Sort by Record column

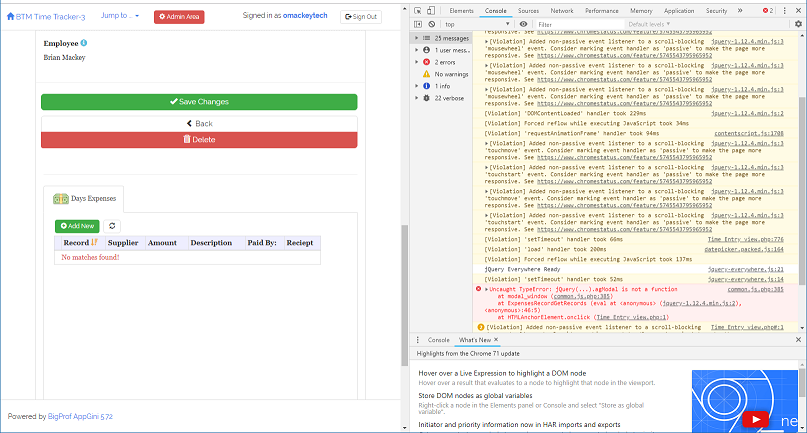click(80, 243)
